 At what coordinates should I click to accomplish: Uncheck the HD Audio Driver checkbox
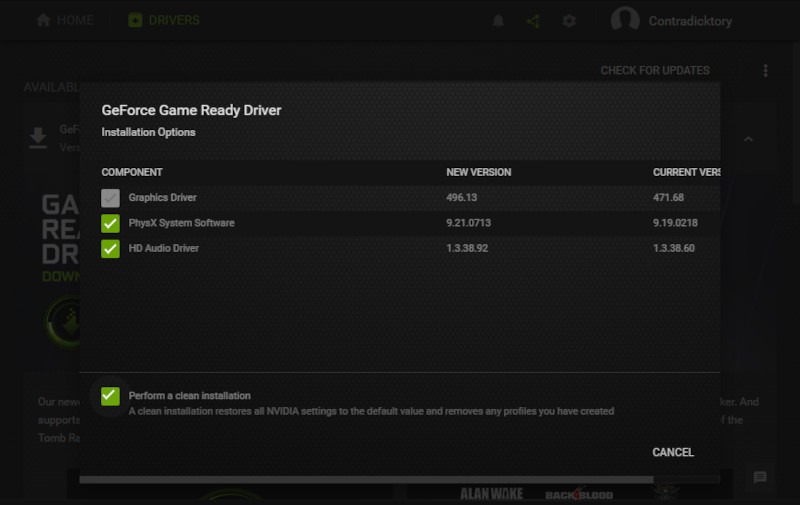110,248
